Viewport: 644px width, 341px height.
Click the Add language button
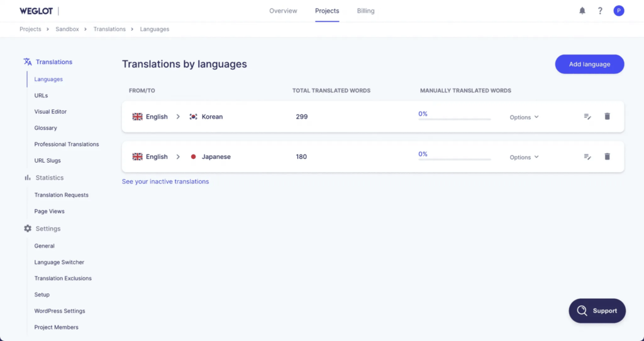pyautogui.click(x=589, y=64)
